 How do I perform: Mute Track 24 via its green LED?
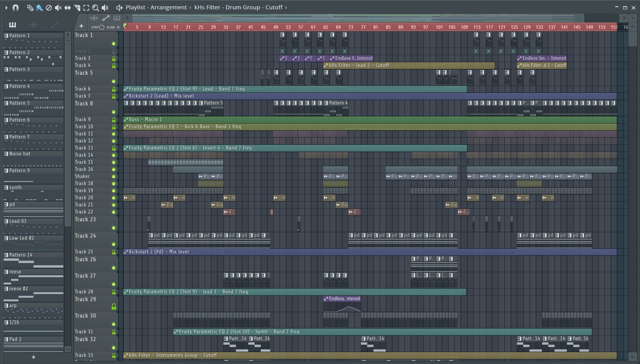(x=114, y=244)
